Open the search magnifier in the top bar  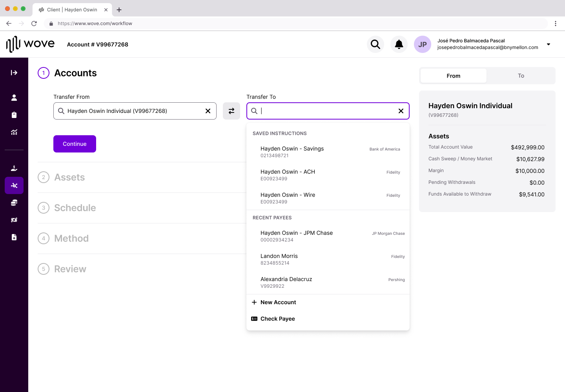[x=375, y=44]
